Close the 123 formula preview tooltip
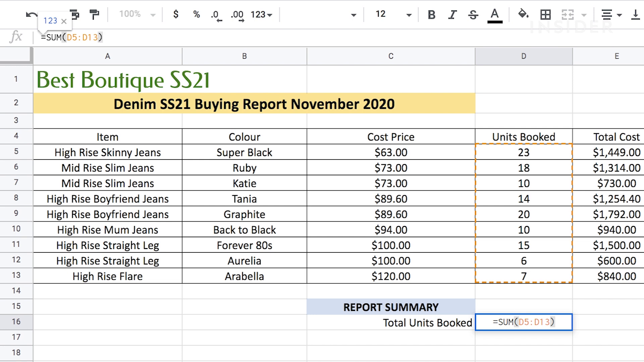644x362 pixels. [64, 21]
